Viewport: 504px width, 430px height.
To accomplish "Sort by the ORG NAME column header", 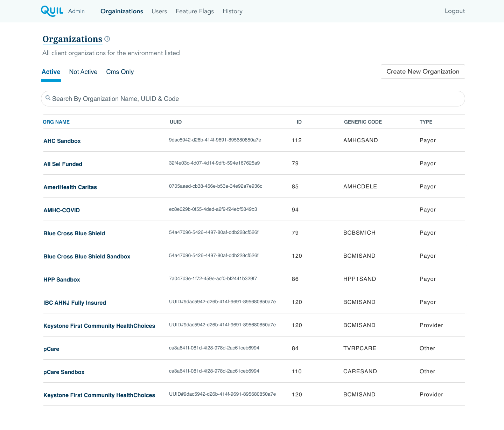I will (x=56, y=122).
